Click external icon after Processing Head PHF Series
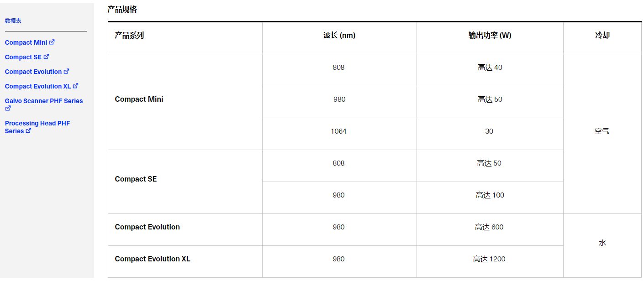This screenshot has height=281, width=644. (29, 130)
